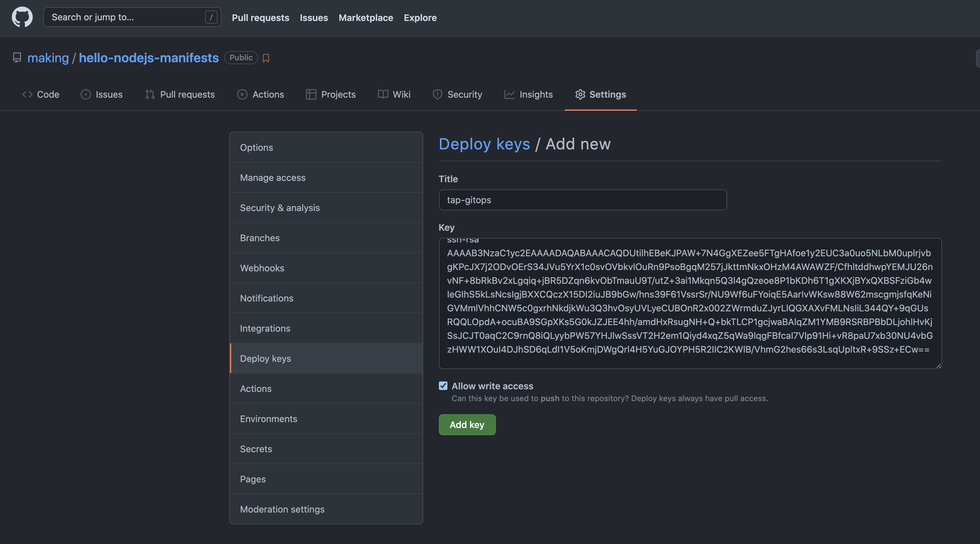Click the GitHub Octocat logo
The height and width of the screenshot is (544, 980).
click(22, 17)
